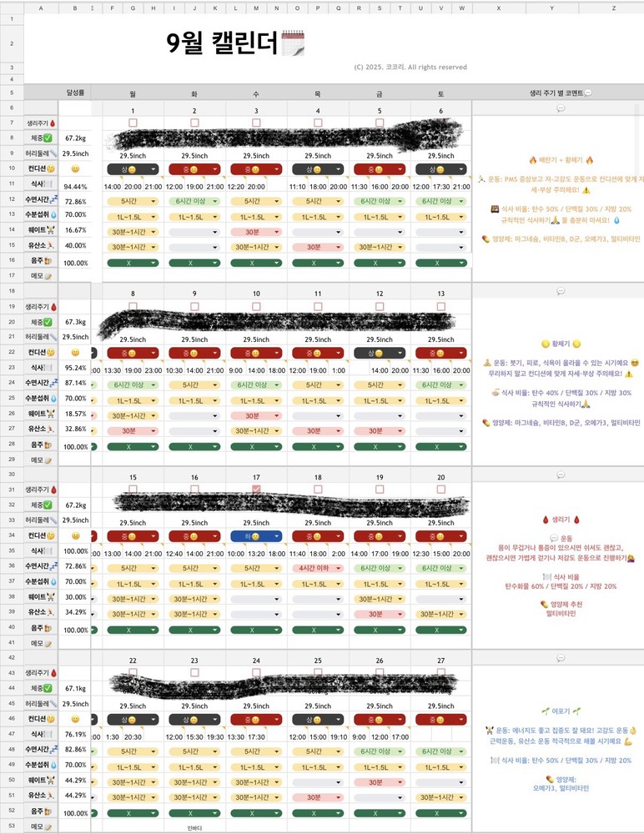The height and width of the screenshot is (834, 644).
Task: Click the green X alcohol dropdown for day 1
Action: [x=133, y=263]
